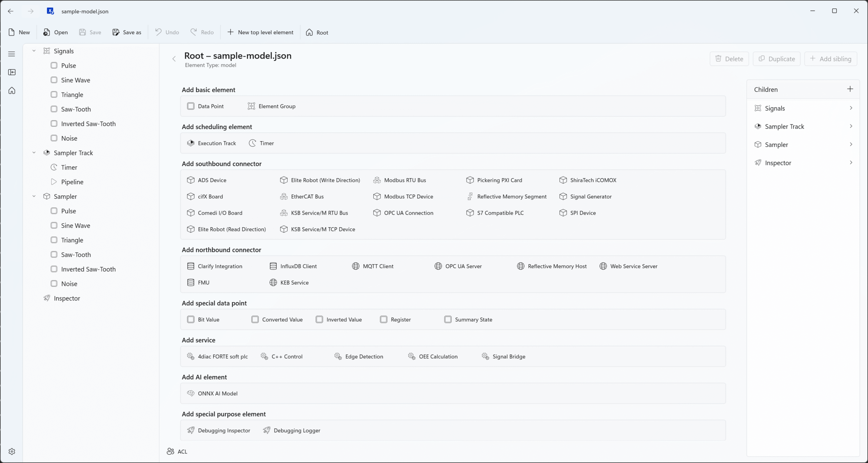The width and height of the screenshot is (868, 463).
Task: Open Sampler child via its chevron
Action: click(x=851, y=144)
